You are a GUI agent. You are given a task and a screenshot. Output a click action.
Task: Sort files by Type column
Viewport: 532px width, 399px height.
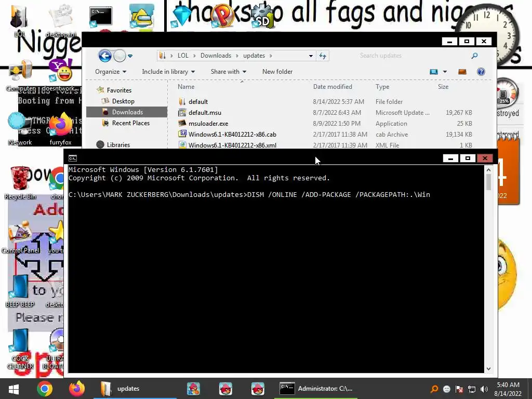point(382,87)
